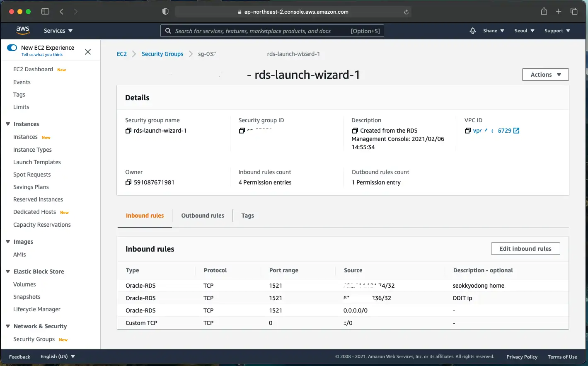Toggle New EC2 Experience switch
The image size is (588, 366).
[x=12, y=48]
